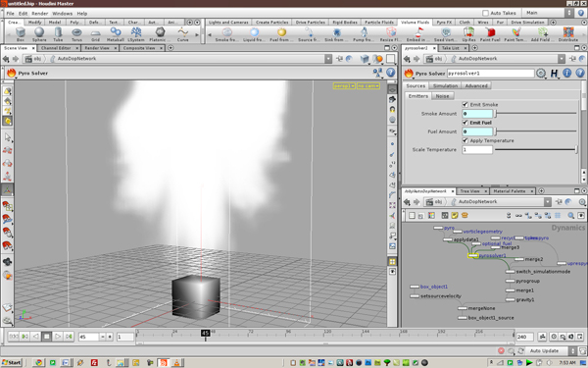Create a Platonic solid from the shelf
This screenshot has height=368, width=588.
click(160, 34)
